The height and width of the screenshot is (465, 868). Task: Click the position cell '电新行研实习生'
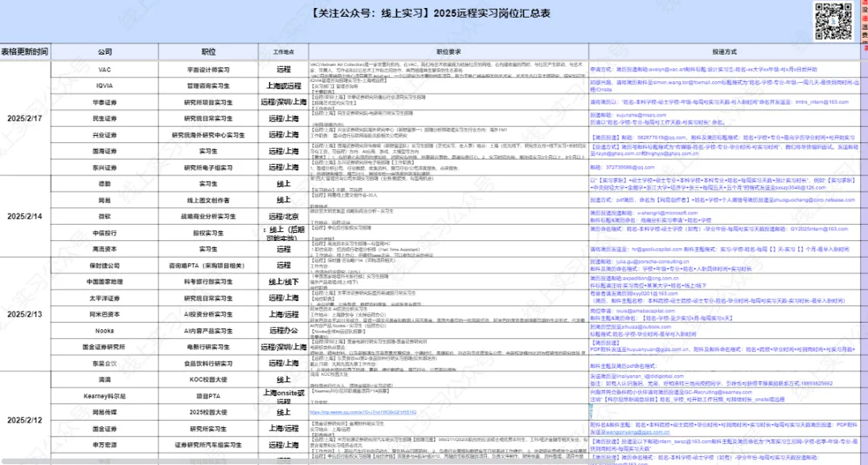click(208, 347)
